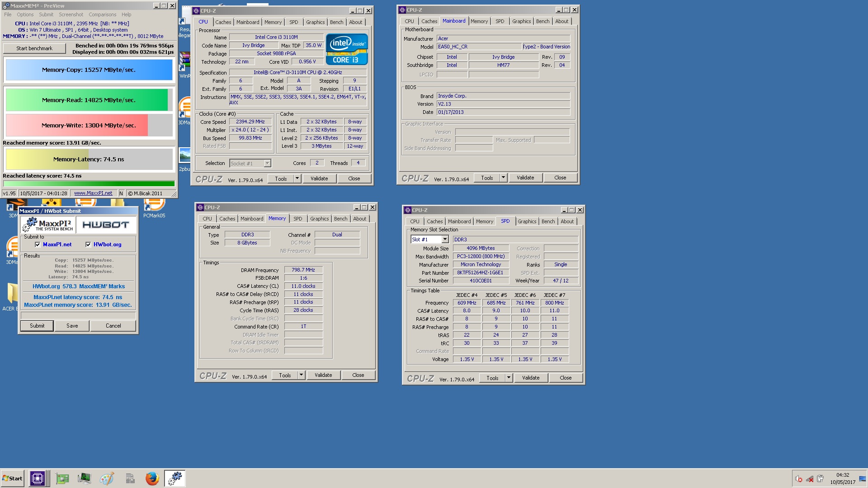Select the ACER folder on the desktop
Image resolution: width=868 pixels, height=488 pixels.
pyautogui.click(x=10, y=296)
